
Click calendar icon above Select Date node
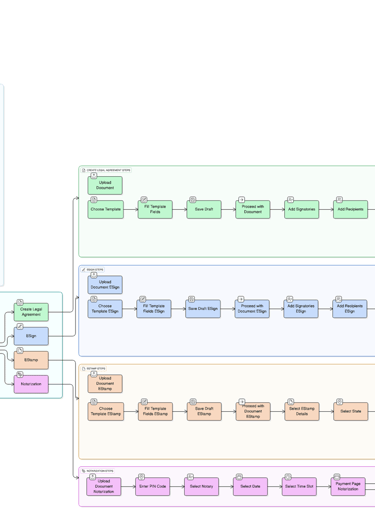pyautogui.click(x=239, y=477)
